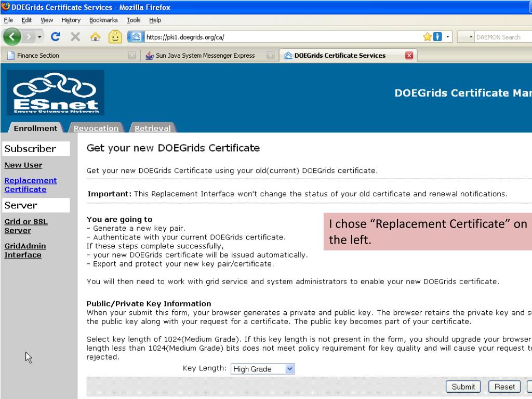Click the 'Public/Private Key Information' heading
The image size is (532, 399).
(x=149, y=303)
